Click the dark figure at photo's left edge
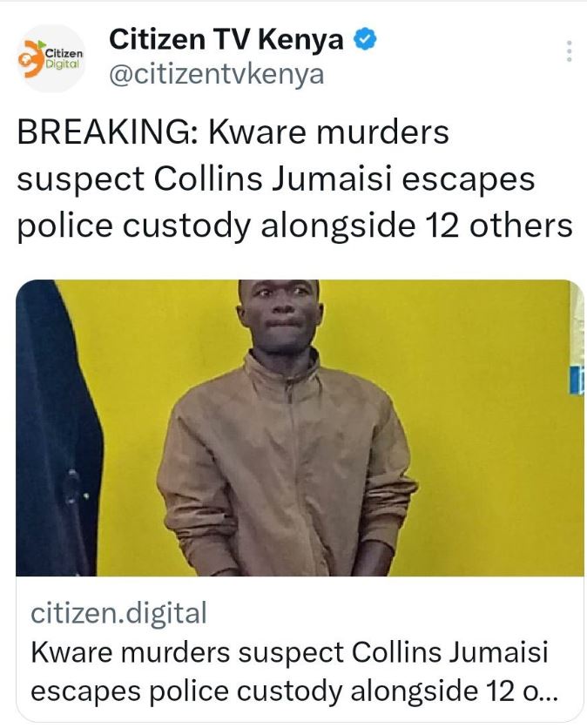587x728 pixels. (x=58, y=428)
